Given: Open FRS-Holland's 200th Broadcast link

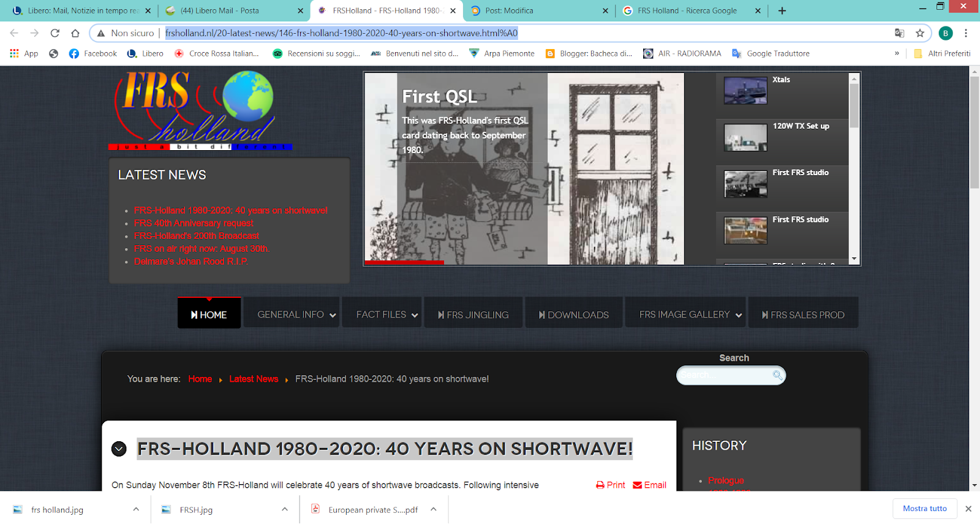Looking at the screenshot, I should pyautogui.click(x=197, y=236).
